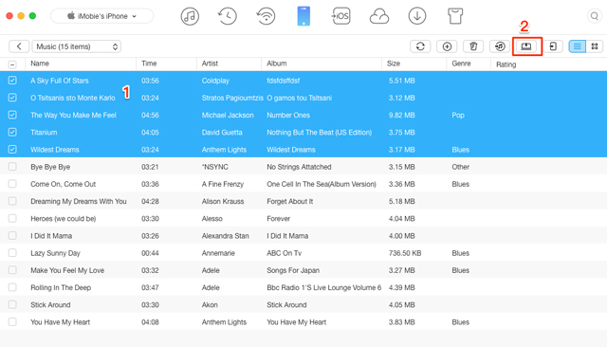Switch to grid thumbnail view
Screen dimensions: 607x364
[595, 46]
